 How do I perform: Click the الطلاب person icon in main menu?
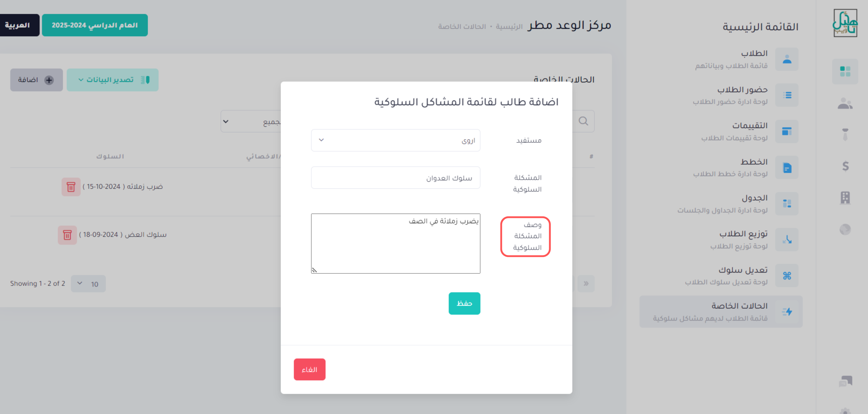point(787,59)
